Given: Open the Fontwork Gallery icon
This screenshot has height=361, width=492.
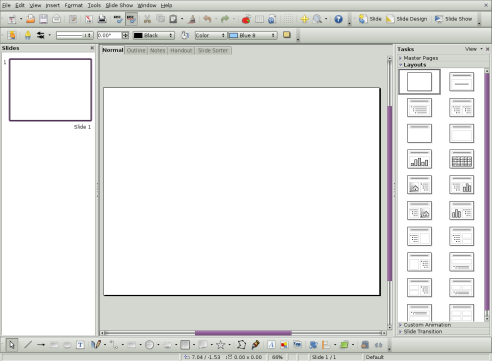Looking at the screenshot, I should (271, 345).
